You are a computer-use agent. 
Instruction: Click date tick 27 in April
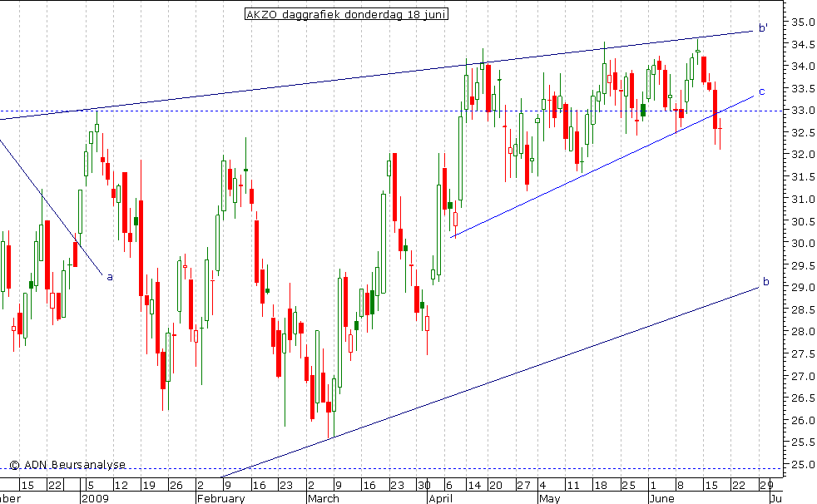[523, 485]
